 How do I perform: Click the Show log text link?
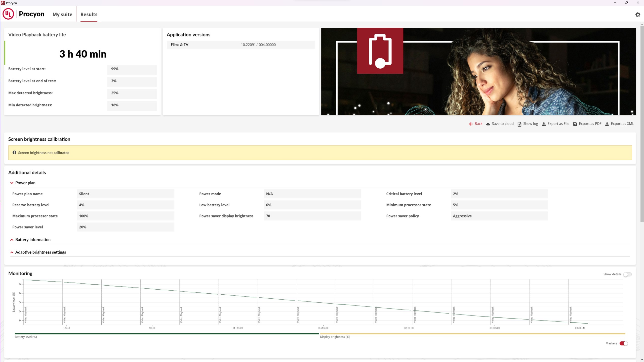(531, 124)
